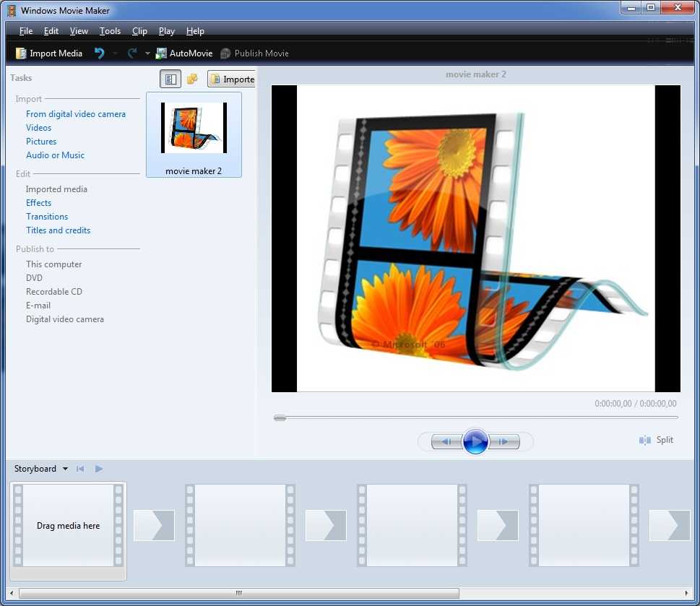Click the Redo arrow icon
Viewport: 700px width, 606px height.
(x=132, y=53)
